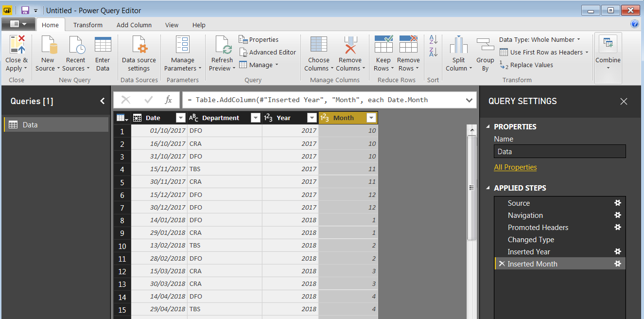The image size is (644, 319).
Task: Click the query Name input field
Action: pos(560,151)
